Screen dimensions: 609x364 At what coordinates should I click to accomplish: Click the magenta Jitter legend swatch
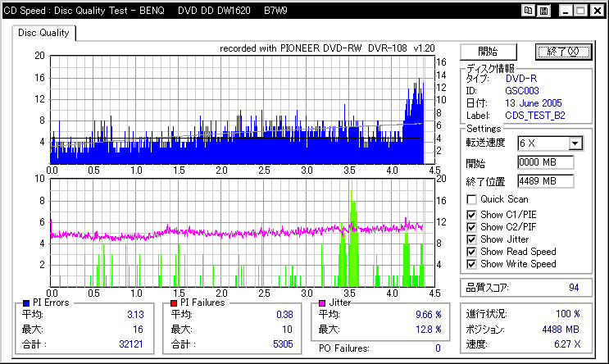[x=322, y=303]
